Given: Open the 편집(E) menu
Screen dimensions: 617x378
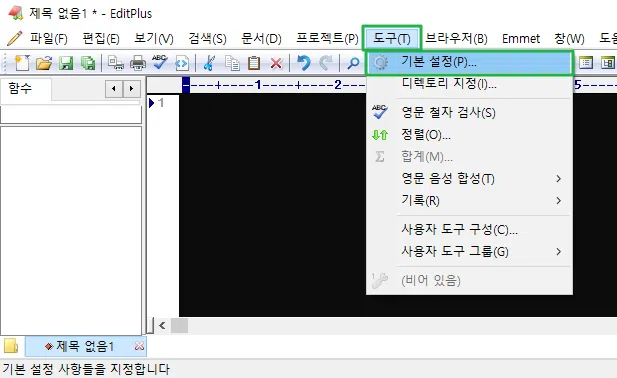Looking at the screenshot, I should point(101,39).
